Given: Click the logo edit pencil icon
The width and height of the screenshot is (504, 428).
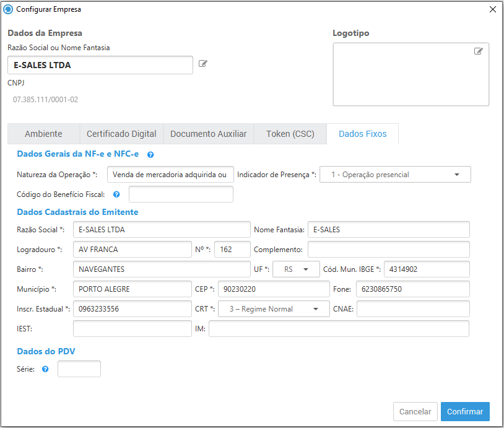Looking at the screenshot, I should 478,51.
